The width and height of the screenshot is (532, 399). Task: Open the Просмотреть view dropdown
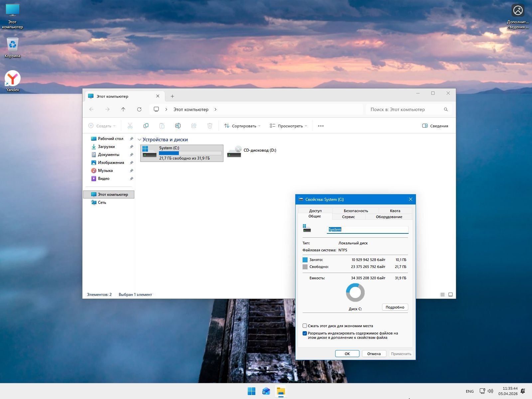click(288, 126)
